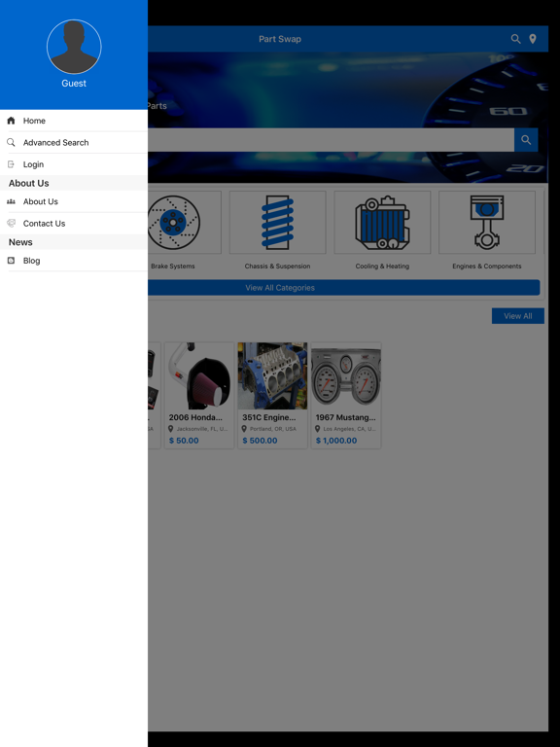560x747 pixels.
Task: Click the $ 1,000.00 price
Action: point(336,441)
